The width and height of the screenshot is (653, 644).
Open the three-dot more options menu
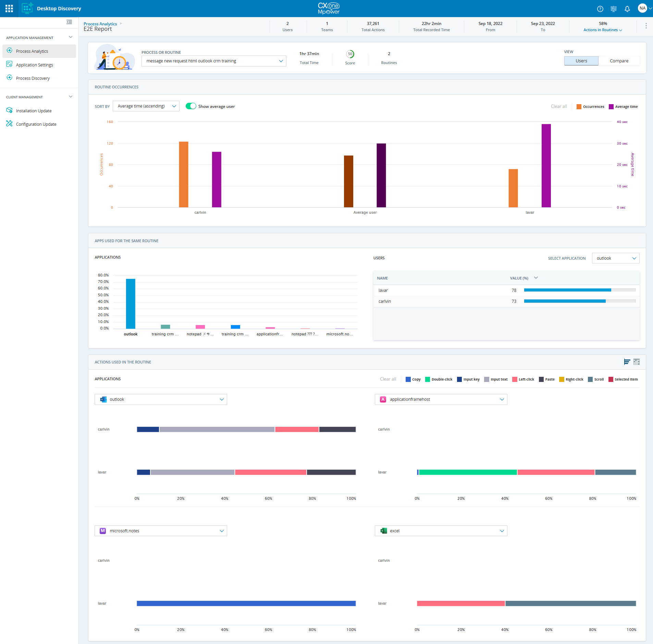coord(646,26)
